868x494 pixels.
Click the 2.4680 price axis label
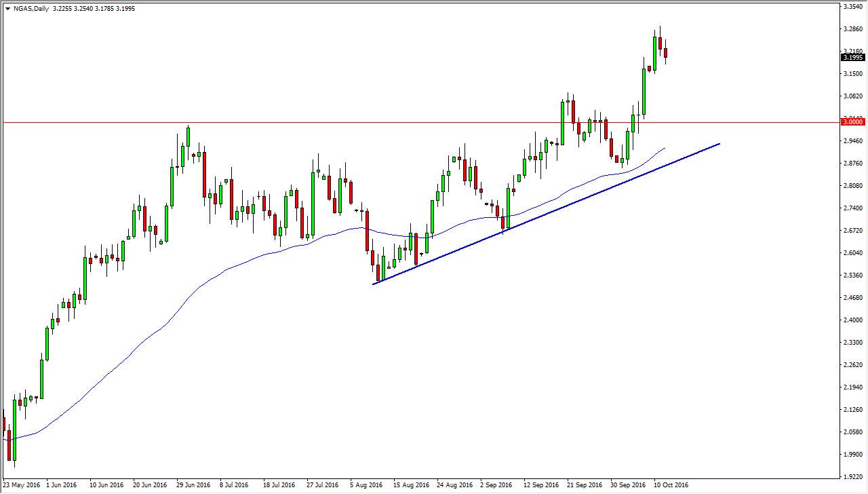point(852,298)
